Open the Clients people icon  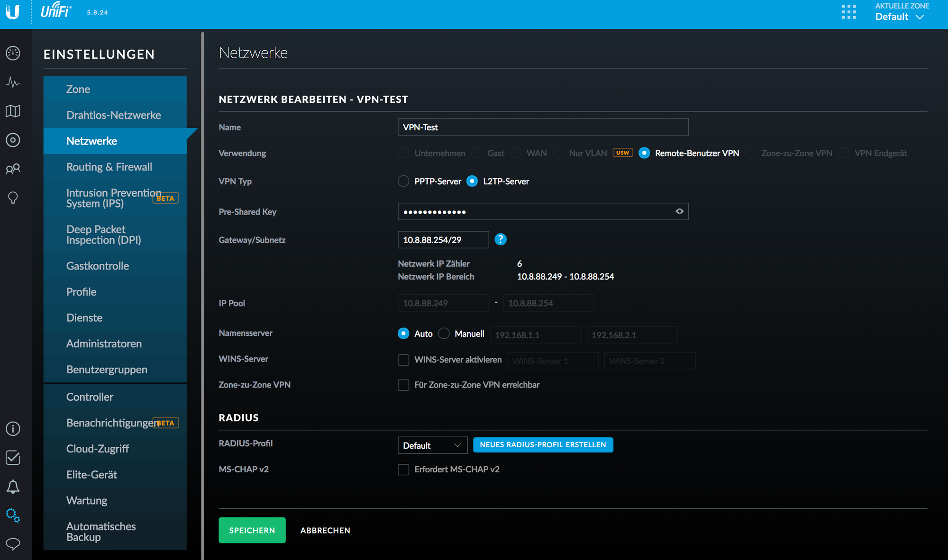click(13, 169)
